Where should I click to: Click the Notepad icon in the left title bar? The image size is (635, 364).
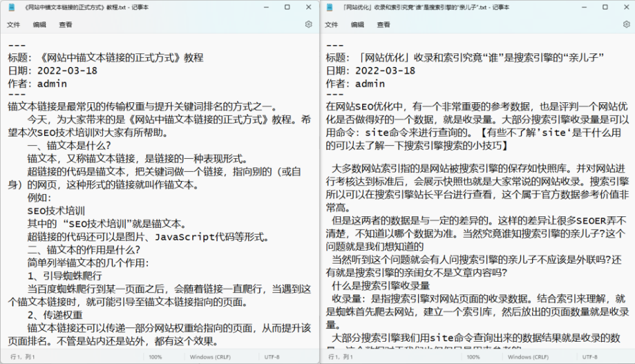(x=11, y=7)
